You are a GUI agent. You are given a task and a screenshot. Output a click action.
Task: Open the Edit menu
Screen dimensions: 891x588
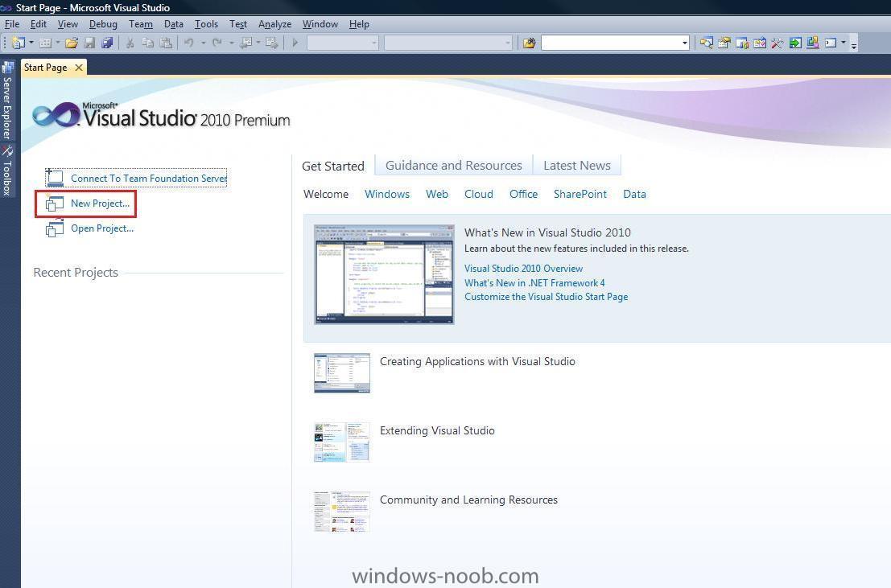(39, 24)
